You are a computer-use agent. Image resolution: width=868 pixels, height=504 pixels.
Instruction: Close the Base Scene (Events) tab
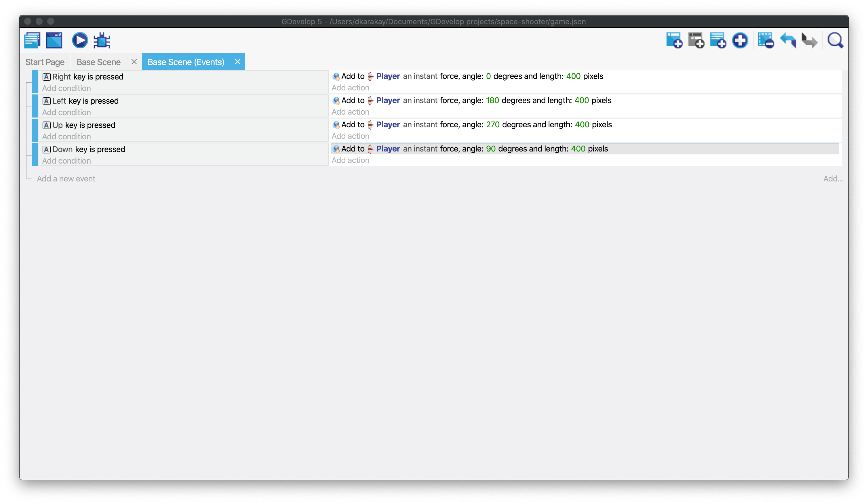click(x=238, y=62)
